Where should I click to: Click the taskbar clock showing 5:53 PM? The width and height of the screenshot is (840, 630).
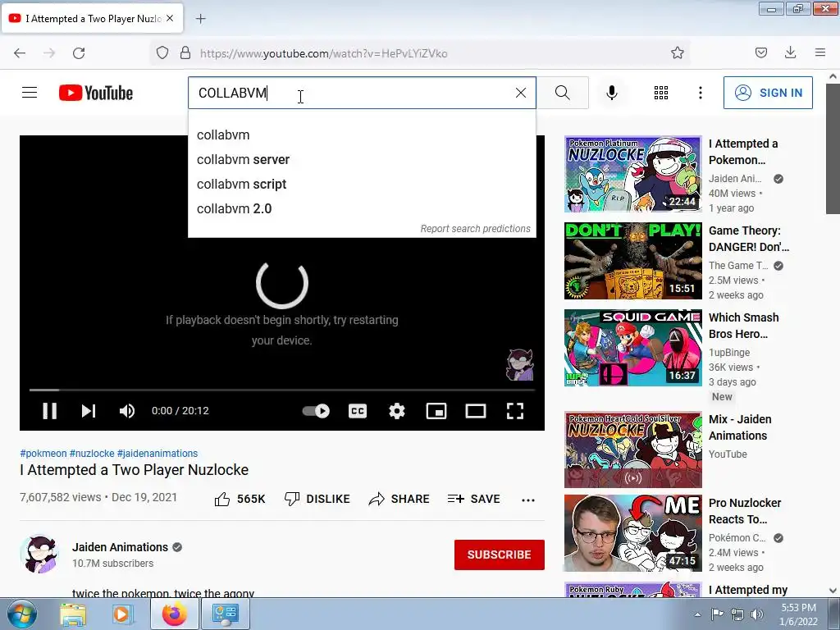798,614
